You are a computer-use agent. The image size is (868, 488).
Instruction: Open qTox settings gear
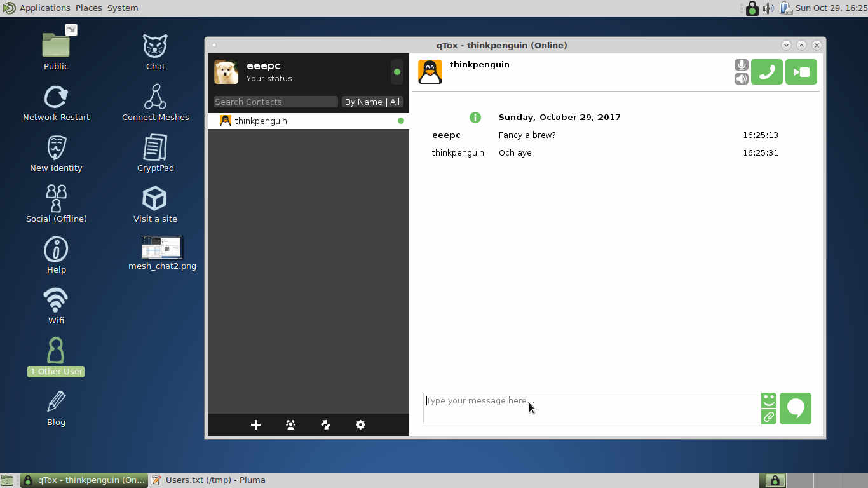pos(360,424)
